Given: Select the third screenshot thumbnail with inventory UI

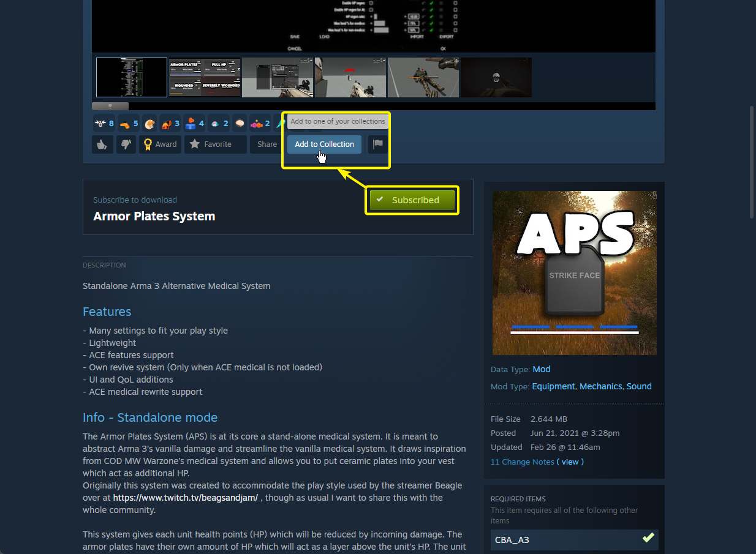Looking at the screenshot, I should click(x=278, y=77).
